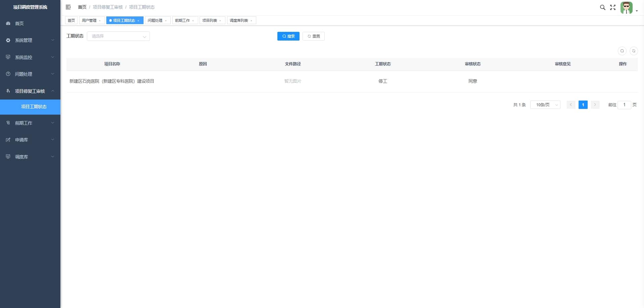Click the 前期工作 sidebar icon
The width and height of the screenshot is (644, 308).
coord(8,123)
